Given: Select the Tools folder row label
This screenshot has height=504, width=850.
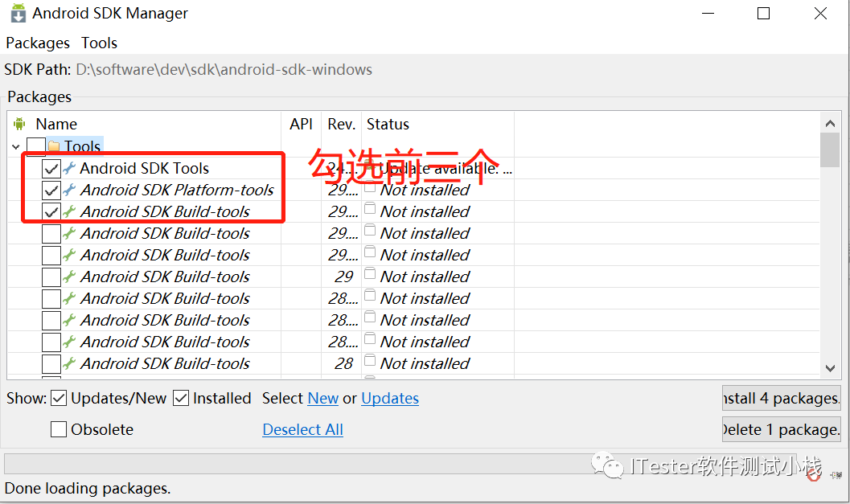Looking at the screenshot, I should [82, 146].
